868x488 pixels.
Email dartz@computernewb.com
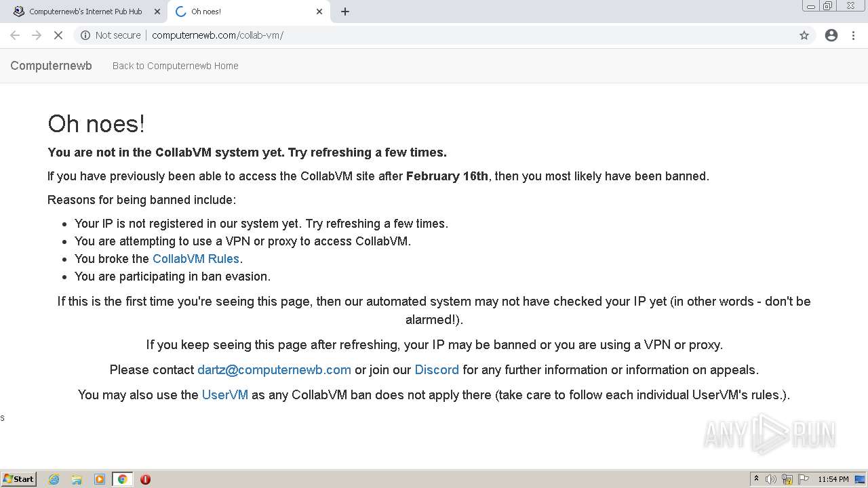click(x=274, y=370)
